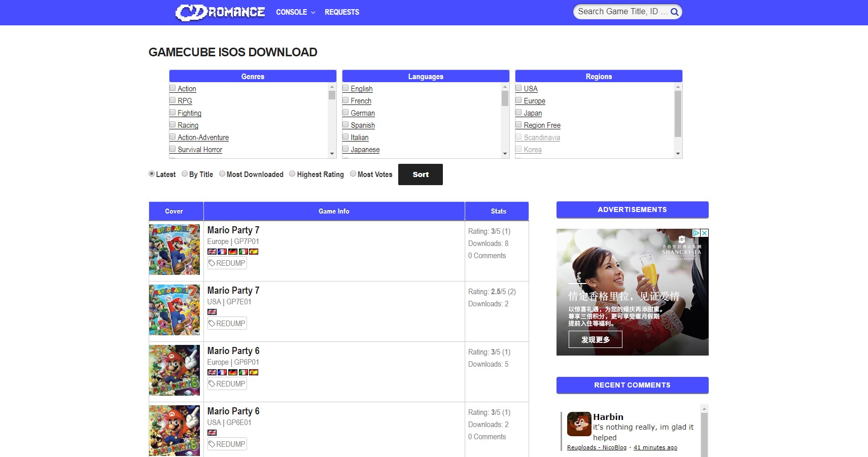
Task: Close the advertisement with X icon
Action: tap(704, 233)
